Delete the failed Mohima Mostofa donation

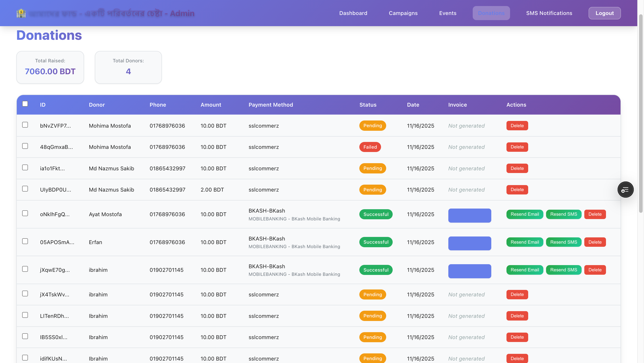coord(517,147)
